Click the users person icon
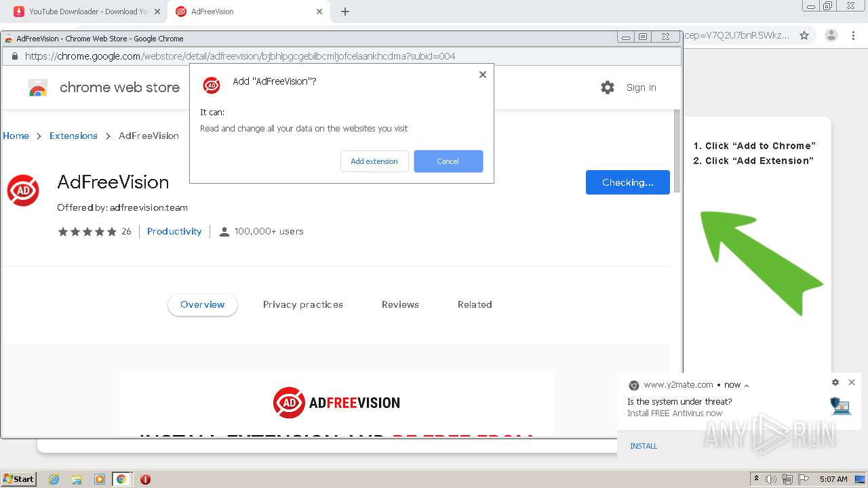Image resolution: width=868 pixels, height=488 pixels. click(224, 232)
